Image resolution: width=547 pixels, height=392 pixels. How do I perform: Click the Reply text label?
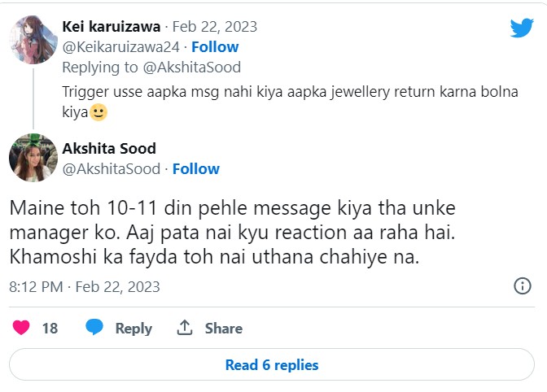pos(133,329)
